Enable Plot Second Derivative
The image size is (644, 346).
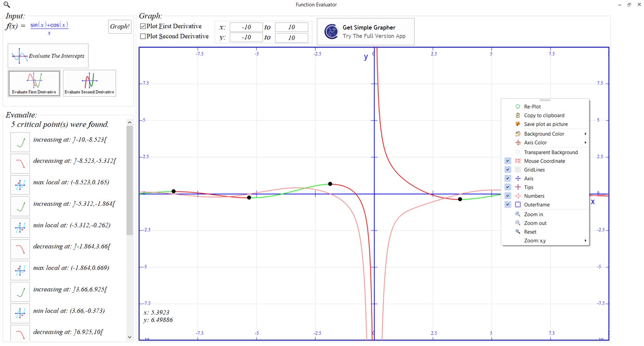point(143,36)
